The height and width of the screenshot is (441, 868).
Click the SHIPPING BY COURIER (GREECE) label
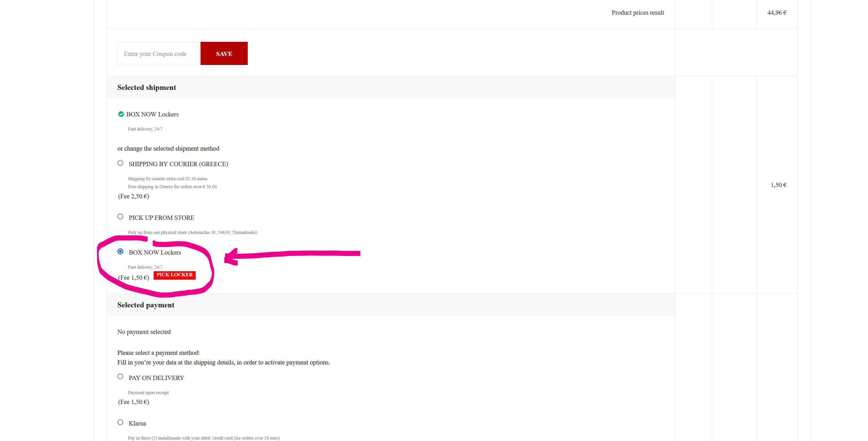pos(178,164)
